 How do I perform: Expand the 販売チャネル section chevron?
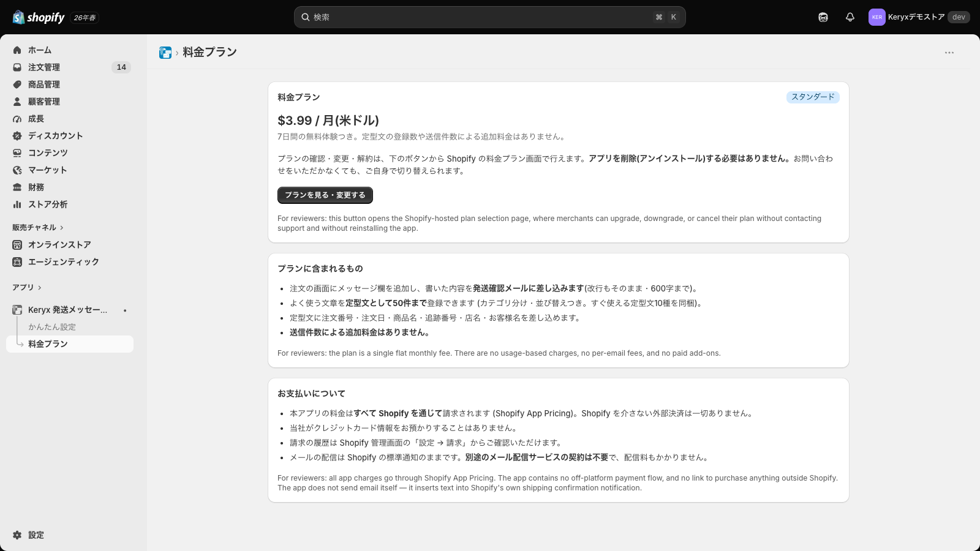(62, 228)
